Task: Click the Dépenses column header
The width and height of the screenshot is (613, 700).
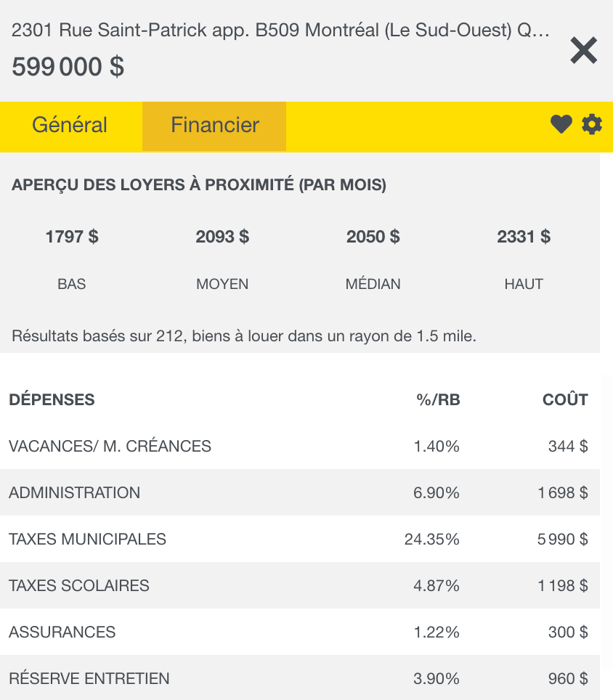Action: [52, 399]
